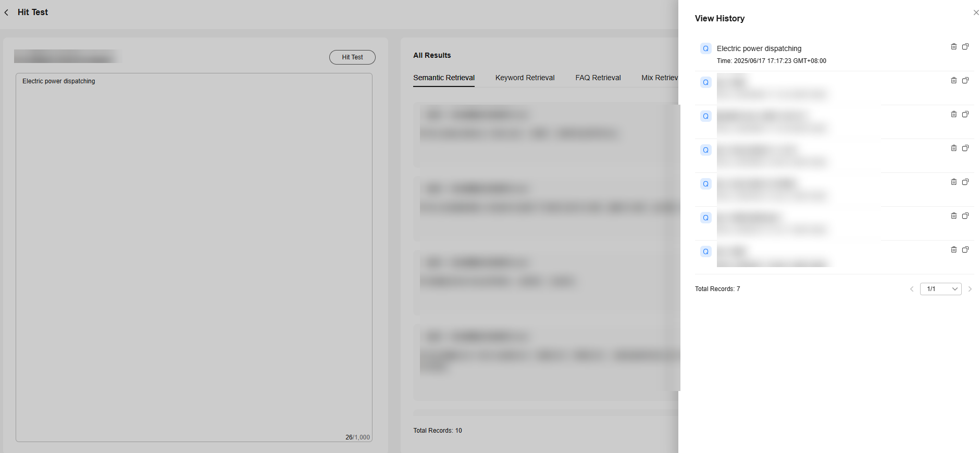Copy the Electric power dispatching history query
980x453 pixels.
(x=965, y=46)
